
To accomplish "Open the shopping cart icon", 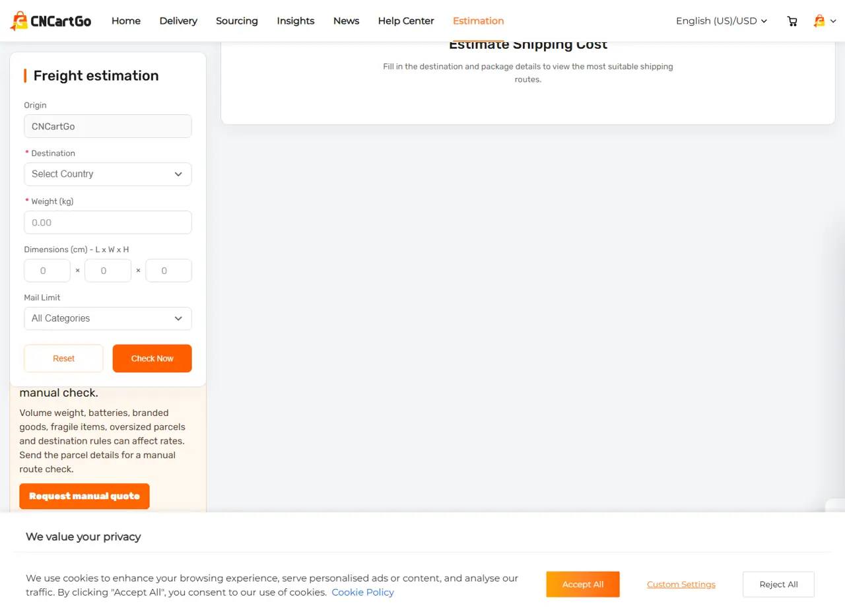I will coord(792,21).
